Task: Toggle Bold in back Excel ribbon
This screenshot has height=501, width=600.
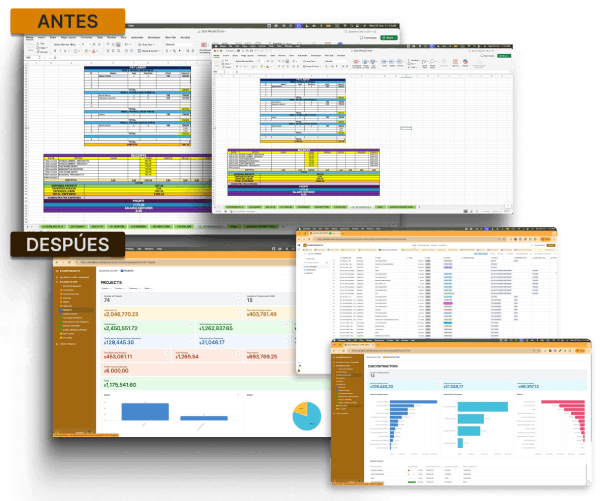Action: point(55,51)
